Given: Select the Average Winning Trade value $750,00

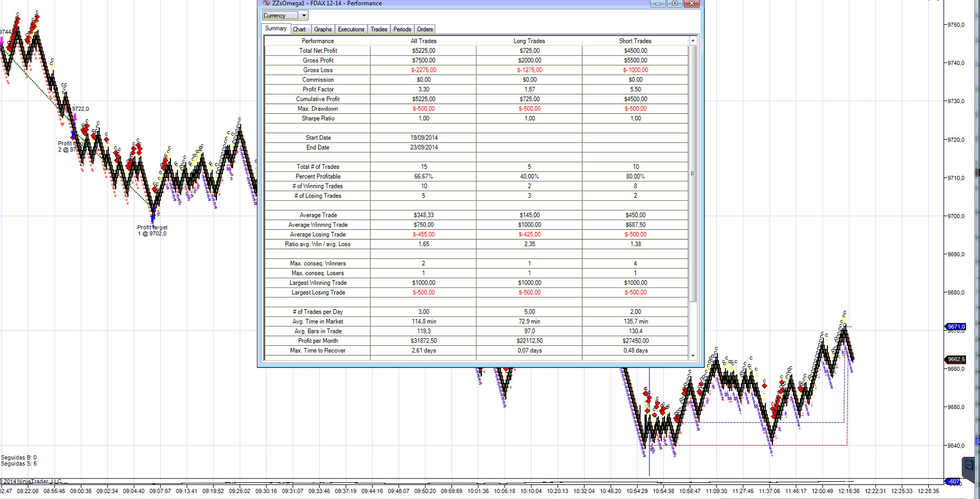Looking at the screenshot, I should pos(423,225).
